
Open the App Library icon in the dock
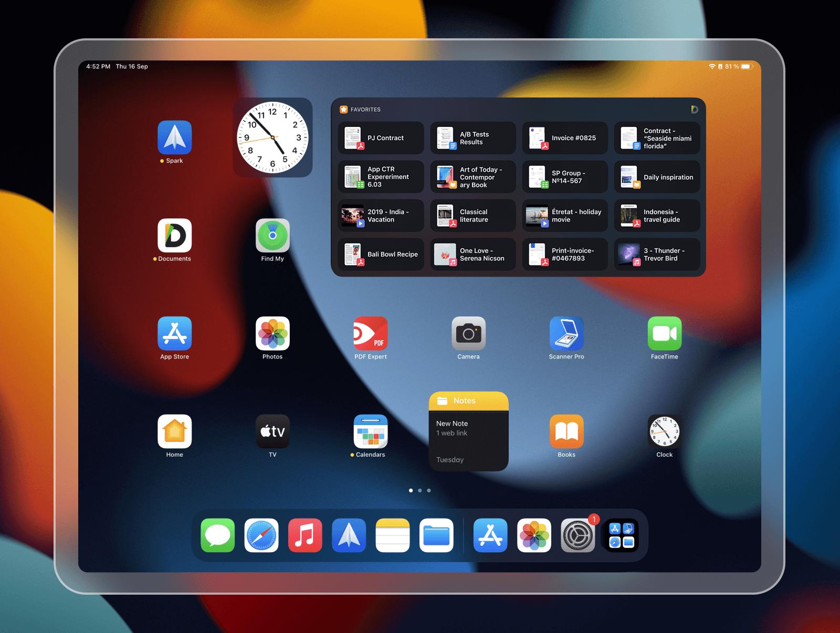pos(621,535)
